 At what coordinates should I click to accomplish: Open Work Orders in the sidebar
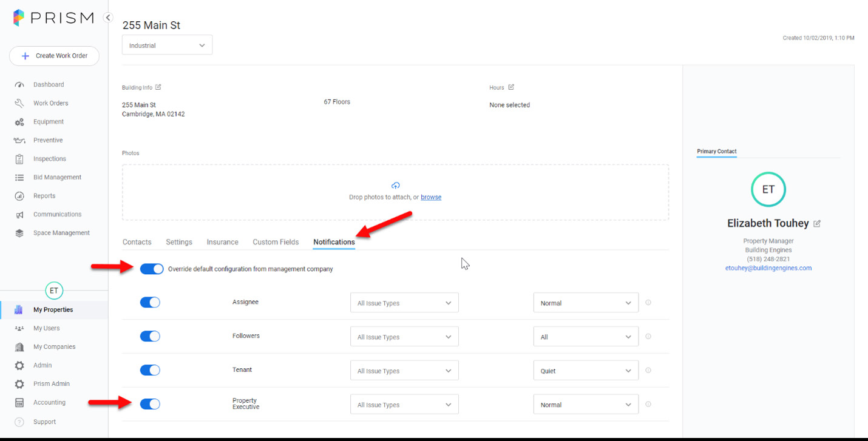(x=50, y=103)
